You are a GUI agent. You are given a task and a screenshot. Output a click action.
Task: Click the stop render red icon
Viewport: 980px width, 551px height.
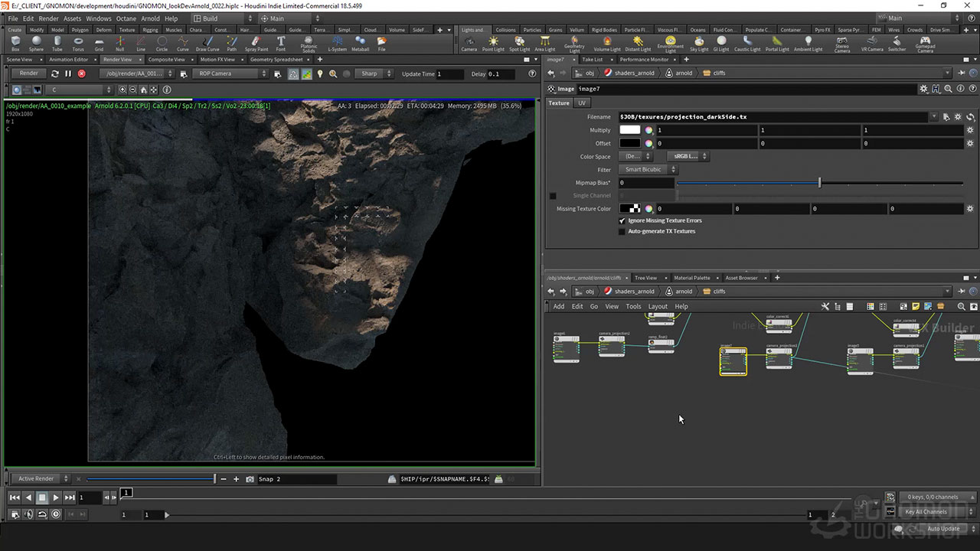pos(82,73)
